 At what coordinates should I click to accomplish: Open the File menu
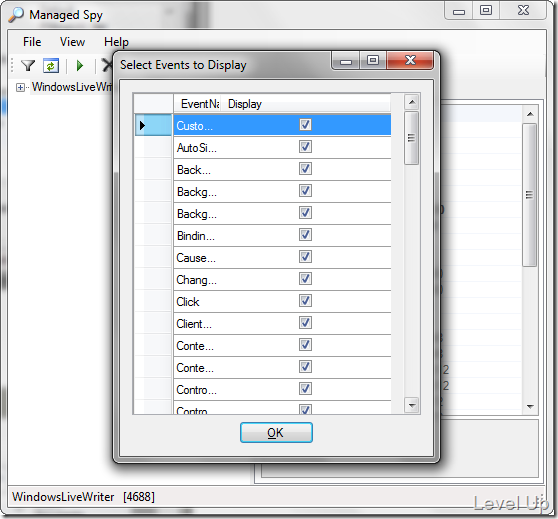coord(32,42)
